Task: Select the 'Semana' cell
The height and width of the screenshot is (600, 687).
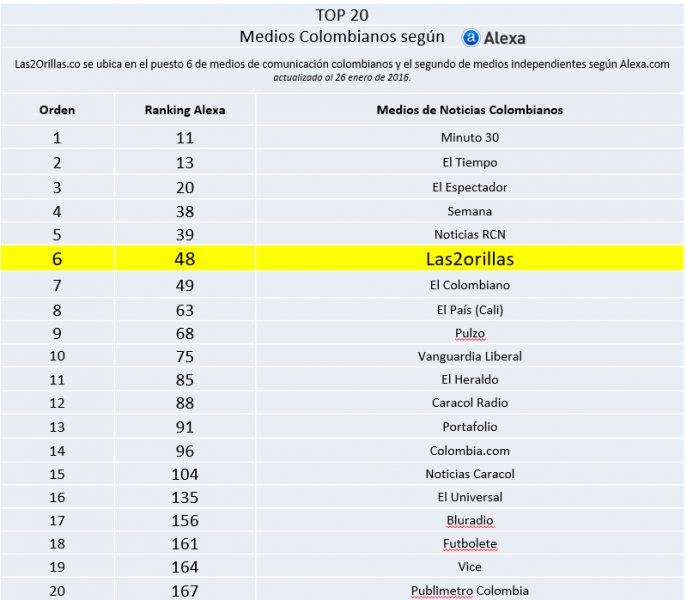Action: (469, 211)
